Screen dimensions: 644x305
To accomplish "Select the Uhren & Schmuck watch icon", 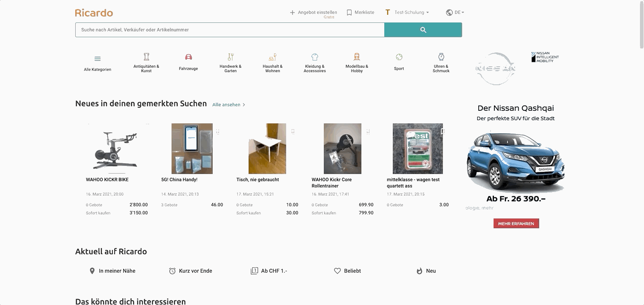I will coord(441,57).
